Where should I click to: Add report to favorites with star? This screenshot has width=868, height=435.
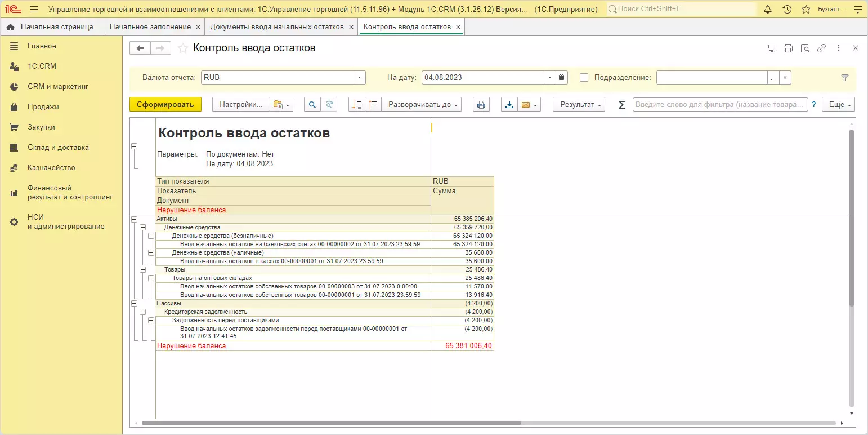click(182, 48)
